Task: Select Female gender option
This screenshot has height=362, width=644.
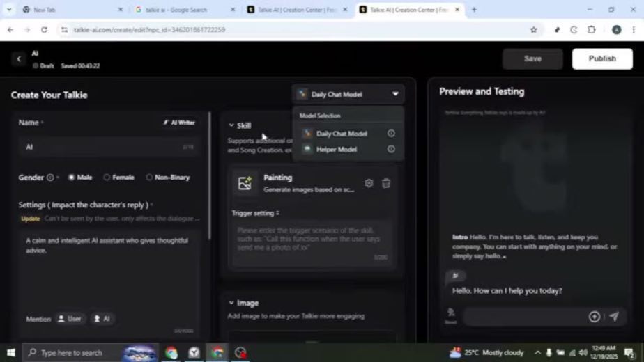Action: (119, 178)
